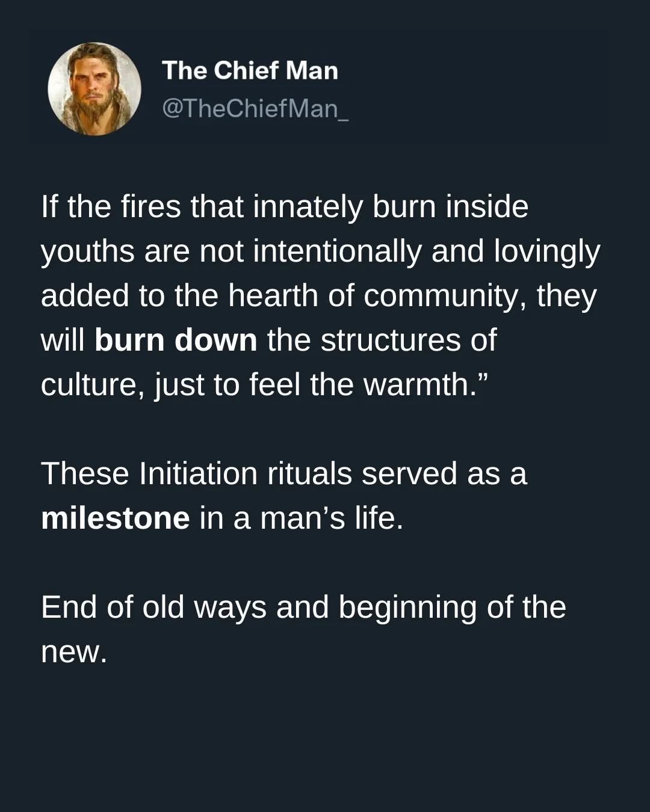Click the word "intentionally" in the quote
650x812 pixels.
(337, 251)
